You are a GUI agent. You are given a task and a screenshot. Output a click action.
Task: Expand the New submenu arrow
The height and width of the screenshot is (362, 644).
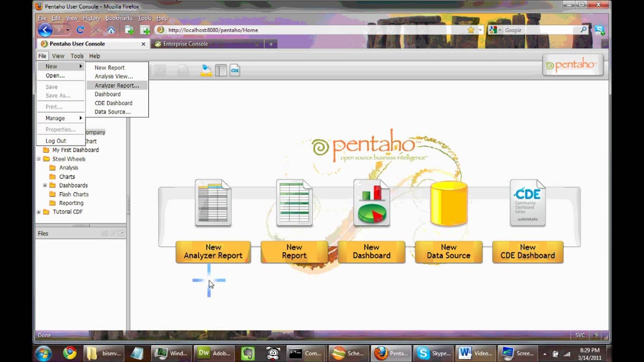coord(80,66)
